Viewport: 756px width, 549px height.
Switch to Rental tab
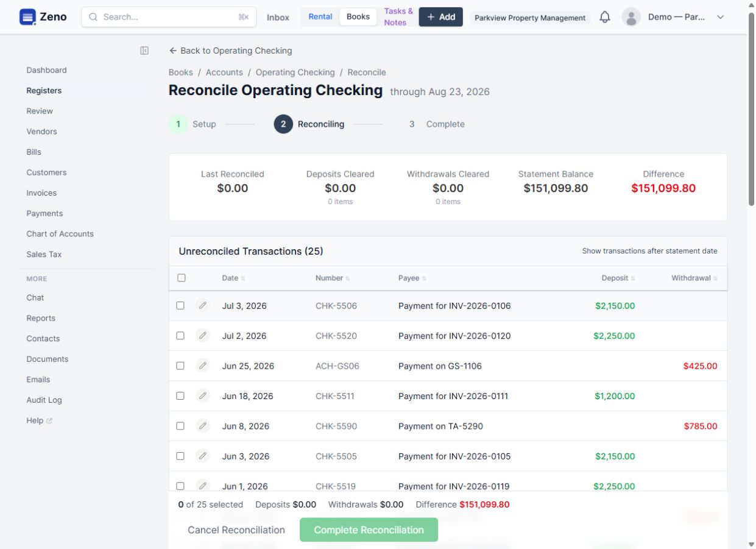point(320,16)
